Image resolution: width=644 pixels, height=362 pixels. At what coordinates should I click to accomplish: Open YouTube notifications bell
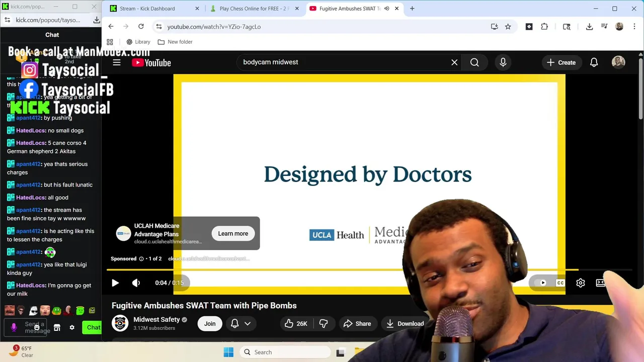tap(594, 62)
